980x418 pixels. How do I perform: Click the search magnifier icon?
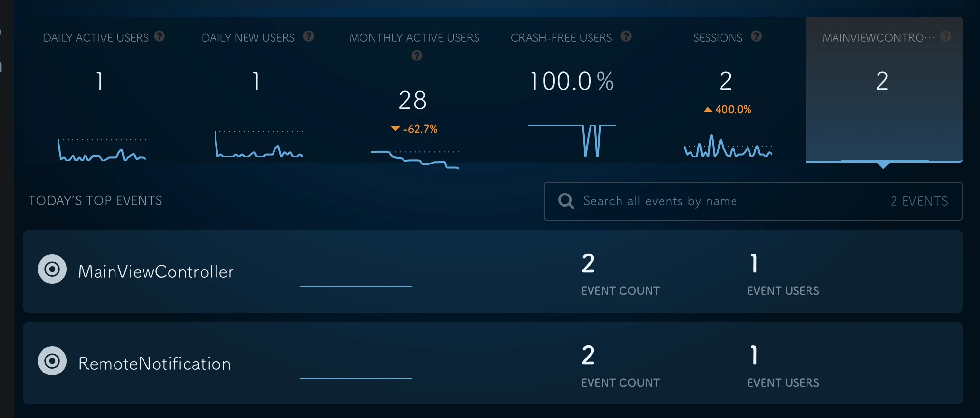coord(566,201)
